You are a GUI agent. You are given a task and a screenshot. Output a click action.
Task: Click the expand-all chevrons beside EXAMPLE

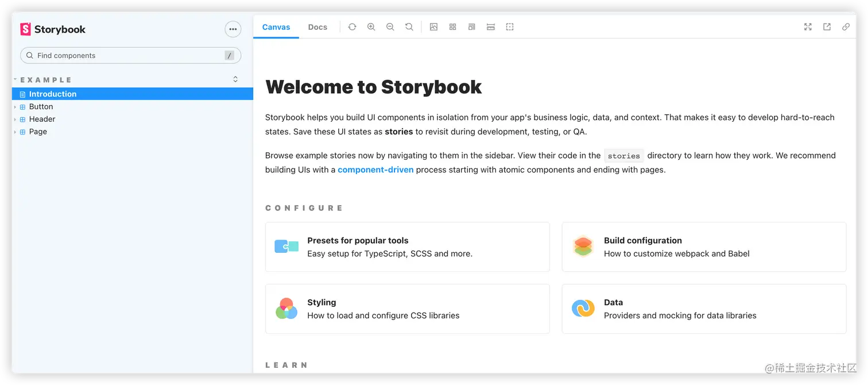(x=235, y=79)
